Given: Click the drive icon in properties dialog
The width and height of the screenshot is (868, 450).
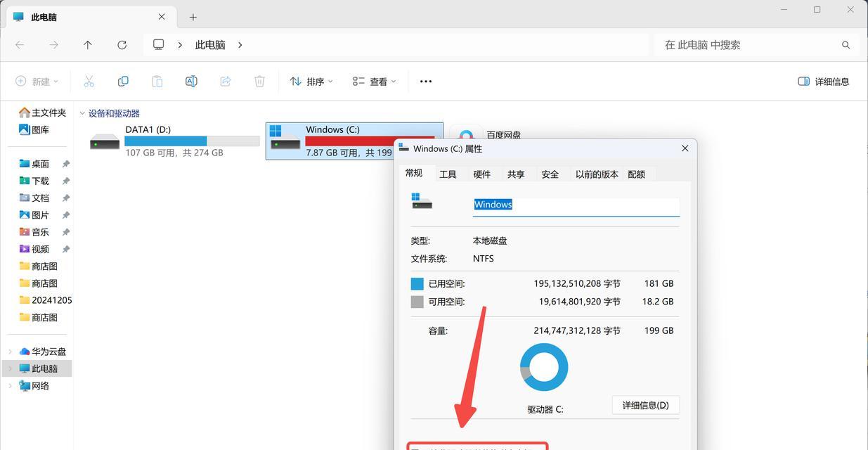Looking at the screenshot, I should (422, 201).
